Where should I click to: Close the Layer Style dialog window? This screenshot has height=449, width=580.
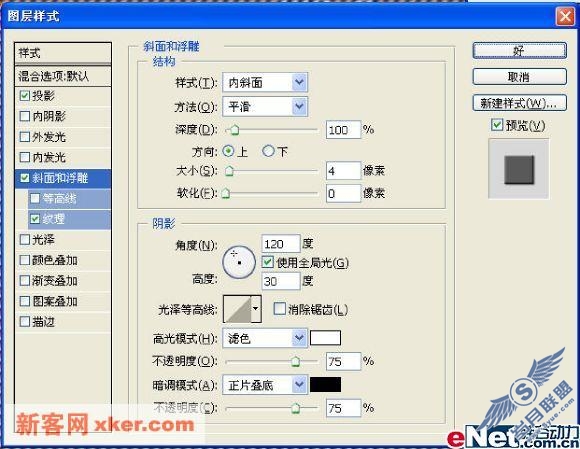click(565, 17)
